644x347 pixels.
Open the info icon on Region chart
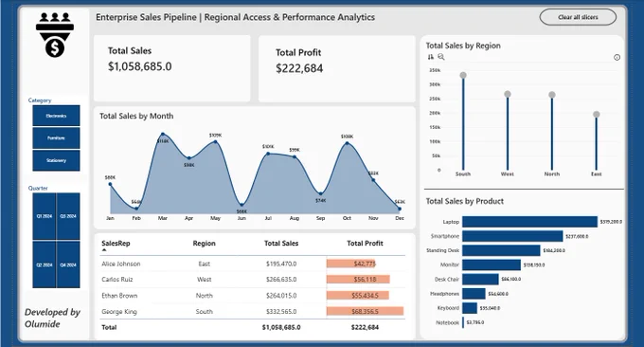[617, 58]
